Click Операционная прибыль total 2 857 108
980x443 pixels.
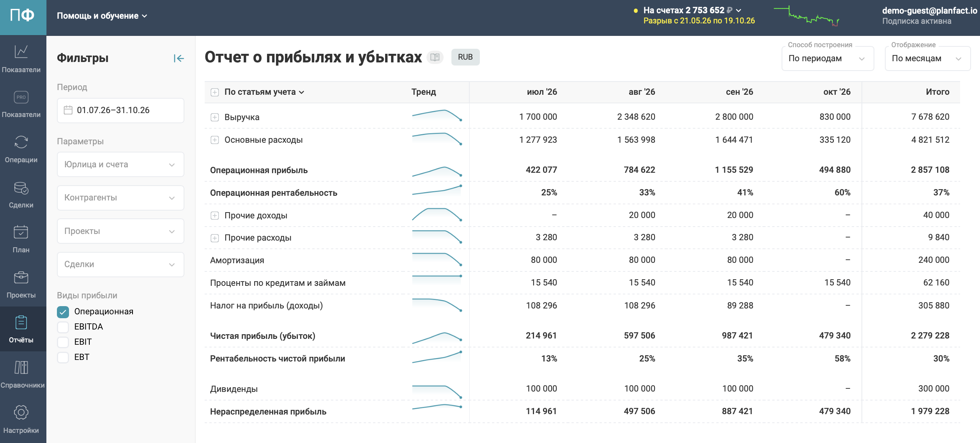[x=930, y=170]
